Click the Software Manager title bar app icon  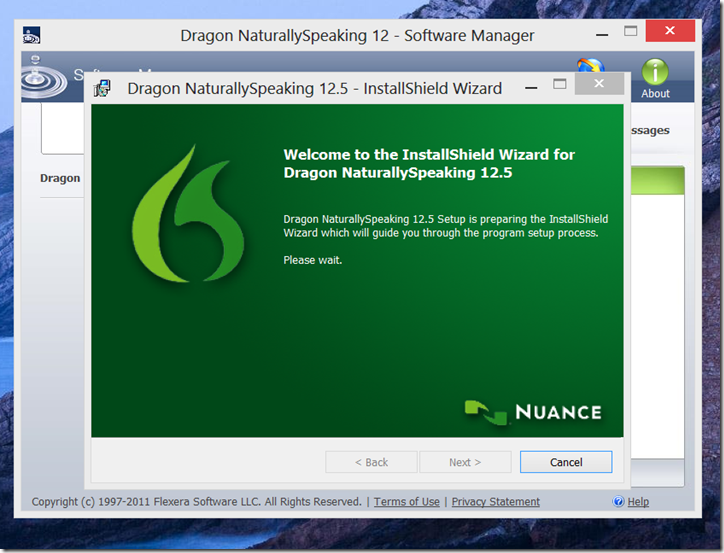31,35
